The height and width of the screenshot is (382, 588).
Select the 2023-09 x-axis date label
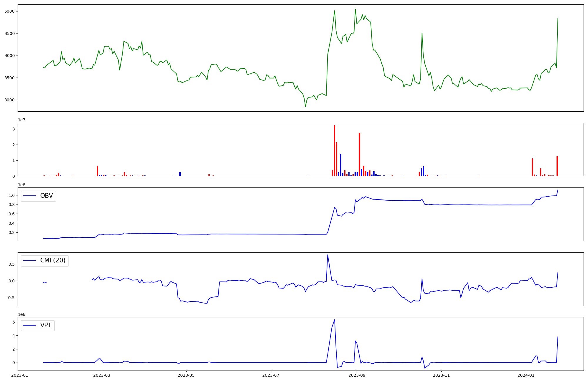point(357,375)
